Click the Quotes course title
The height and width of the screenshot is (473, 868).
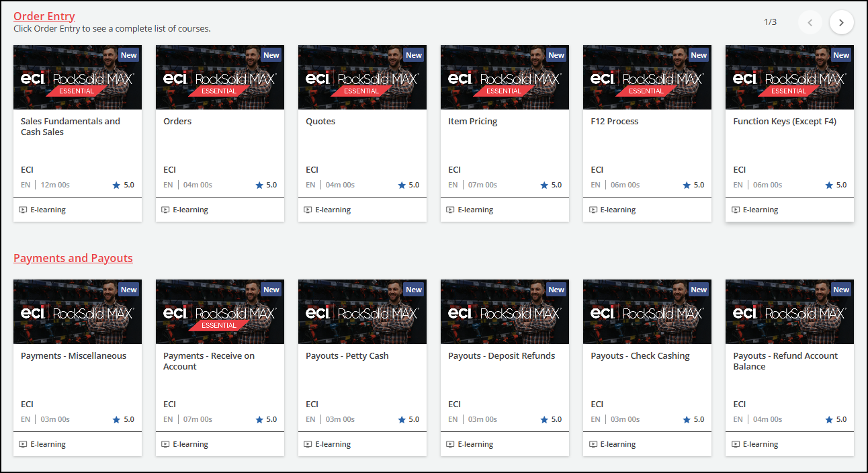[320, 122]
